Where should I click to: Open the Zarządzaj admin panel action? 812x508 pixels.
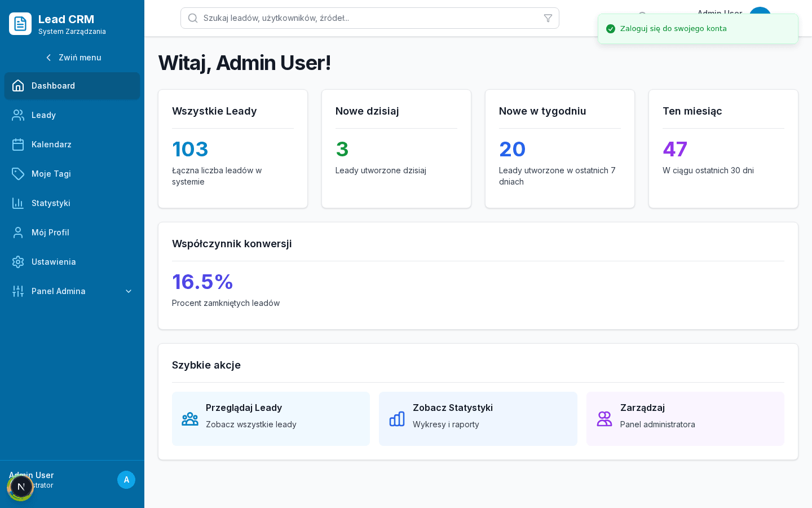pyautogui.click(x=685, y=419)
